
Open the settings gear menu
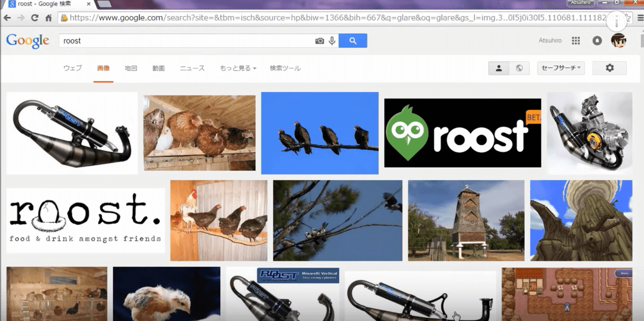click(609, 68)
